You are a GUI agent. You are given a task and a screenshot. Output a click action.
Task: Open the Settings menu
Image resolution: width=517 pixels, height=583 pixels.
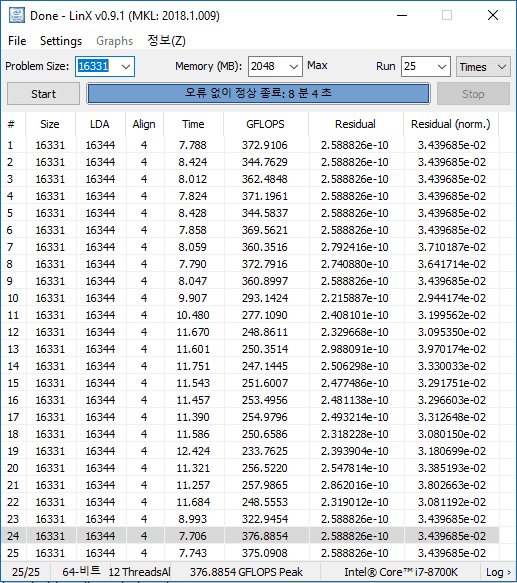pos(61,41)
